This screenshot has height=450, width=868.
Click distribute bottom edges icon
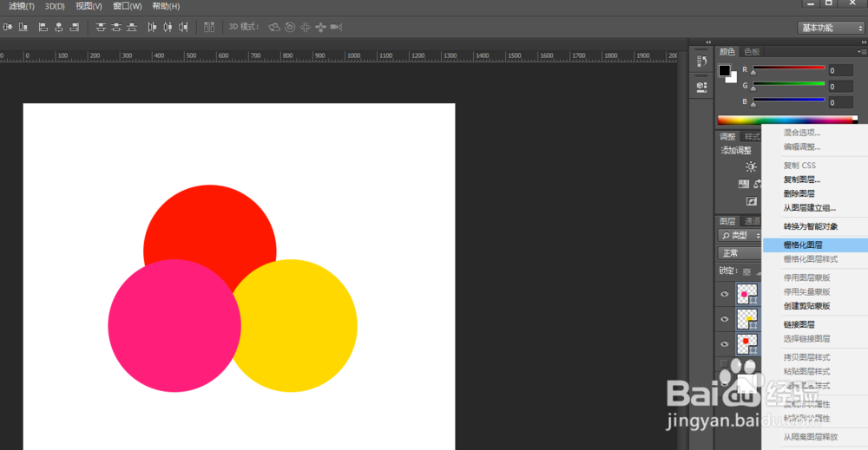pyautogui.click(x=132, y=27)
